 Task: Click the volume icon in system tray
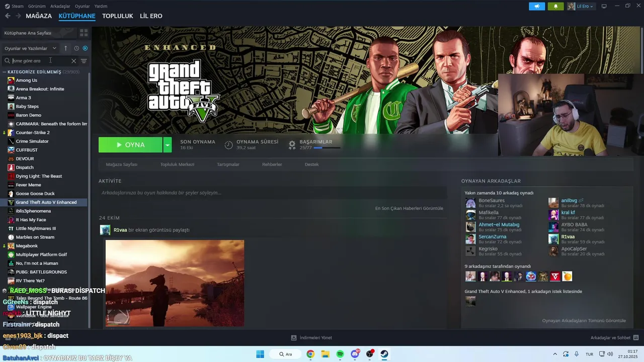[x=610, y=354]
